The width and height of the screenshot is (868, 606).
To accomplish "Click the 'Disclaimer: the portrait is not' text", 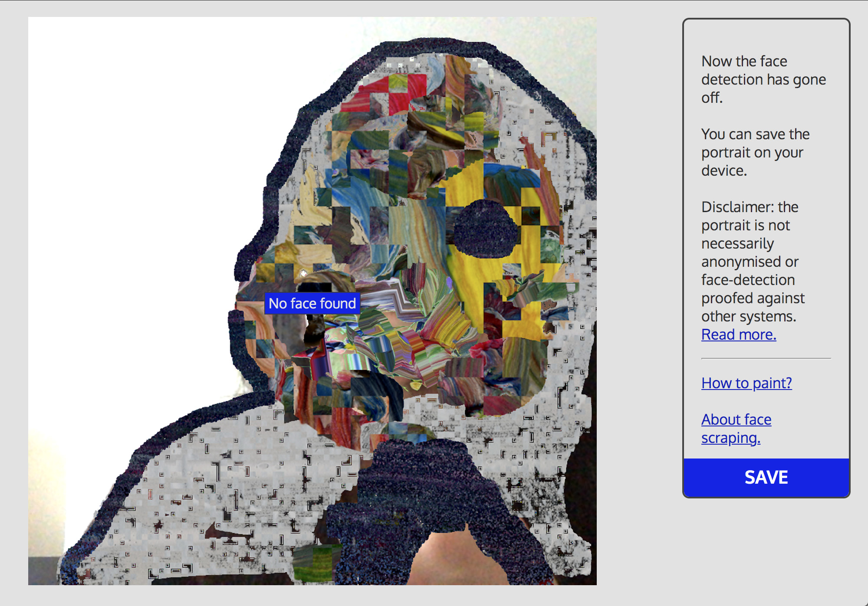I will [x=753, y=262].
